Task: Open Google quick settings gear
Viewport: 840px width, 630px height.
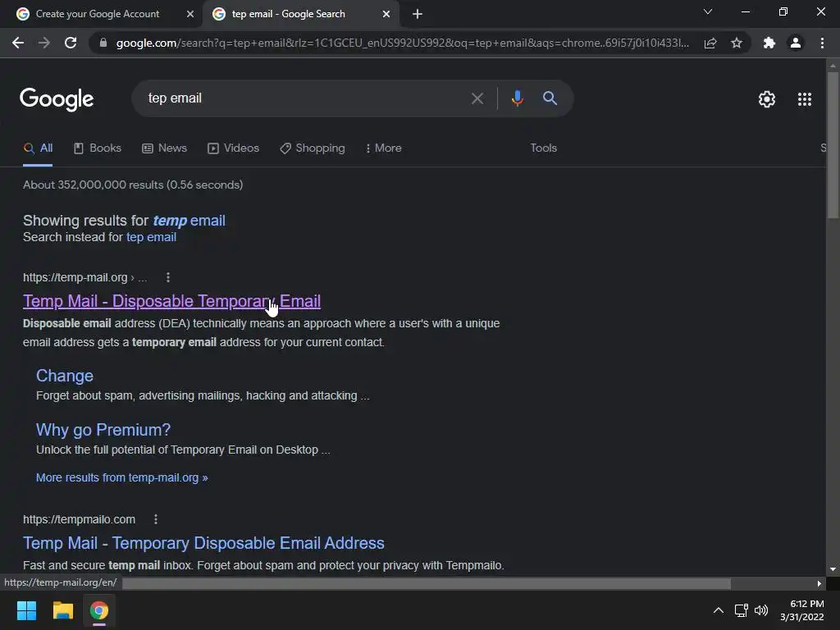Action: 767,99
